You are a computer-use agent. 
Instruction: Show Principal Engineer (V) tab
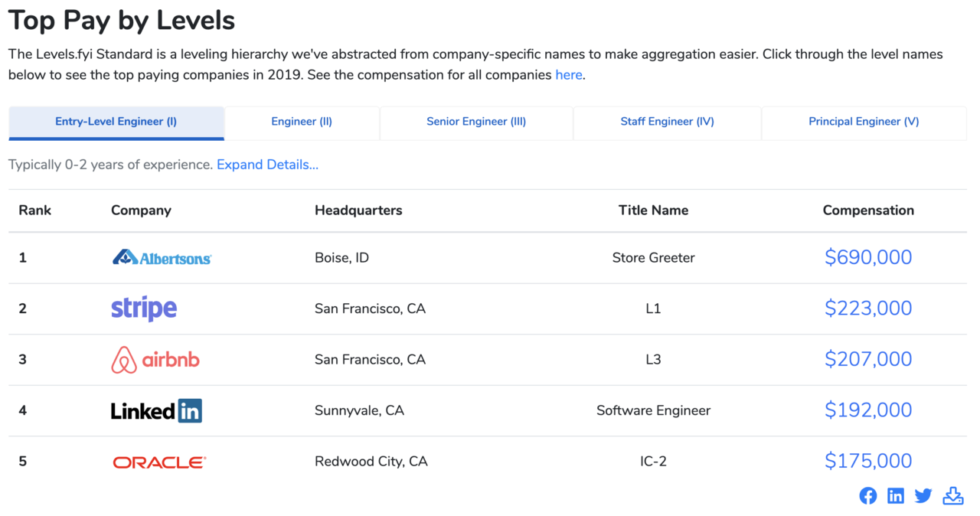[x=864, y=122]
